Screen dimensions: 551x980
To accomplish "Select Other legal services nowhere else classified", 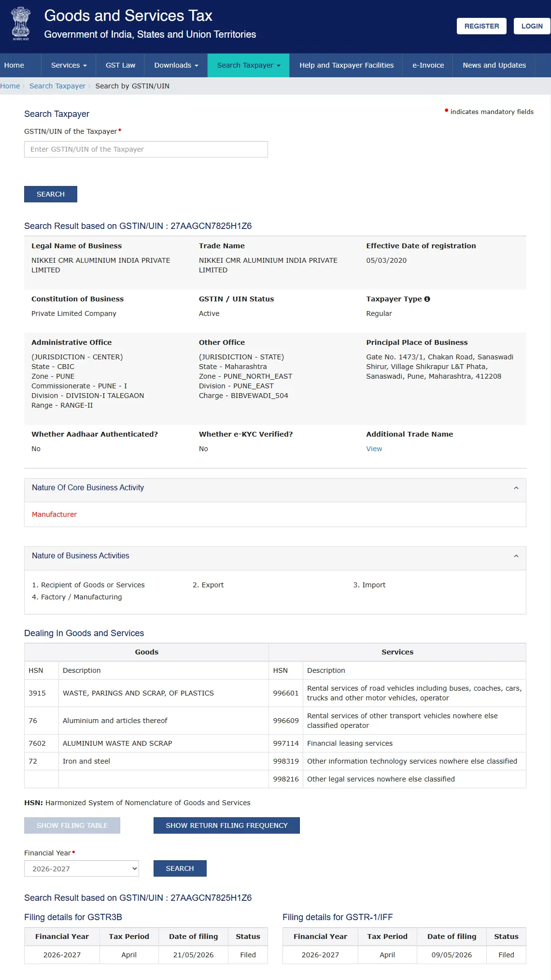I will [381, 779].
